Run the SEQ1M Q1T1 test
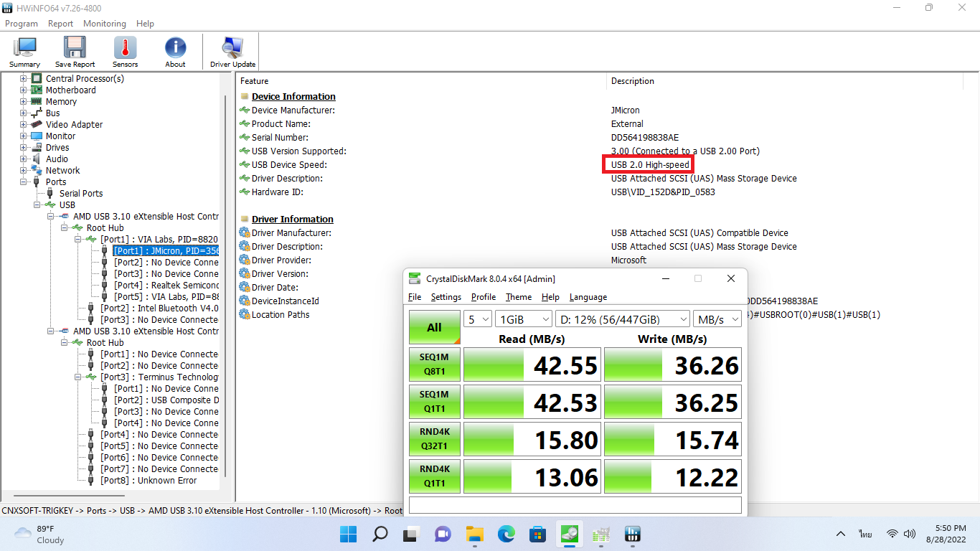The width and height of the screenshot is (980, 551). (434, 402)
